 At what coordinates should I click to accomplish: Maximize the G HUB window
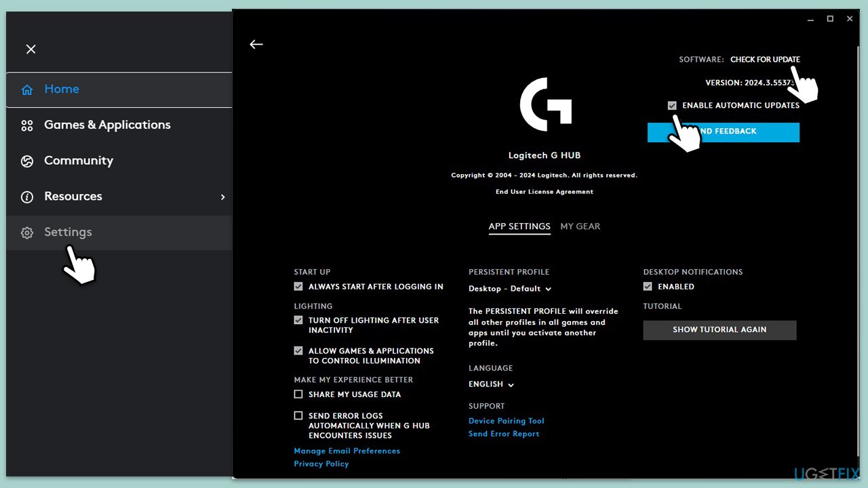click(x=830, y=19)
